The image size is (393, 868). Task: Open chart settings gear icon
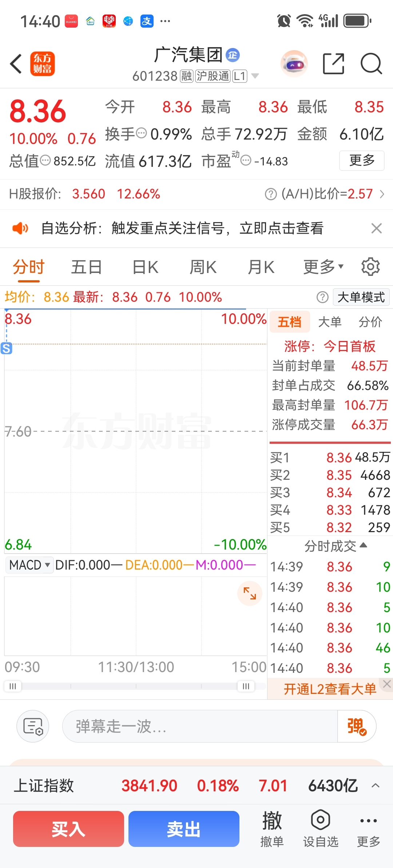(x=370, y=267)
